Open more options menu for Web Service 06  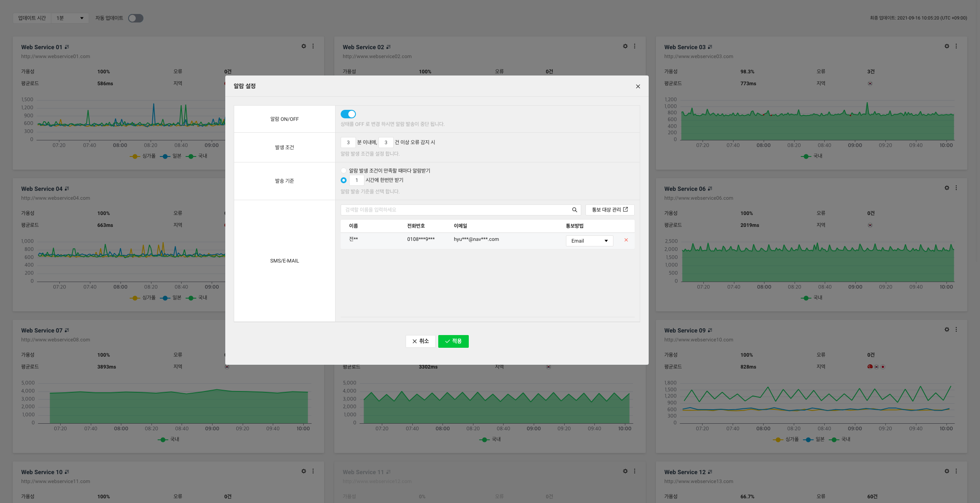[956, 188]
